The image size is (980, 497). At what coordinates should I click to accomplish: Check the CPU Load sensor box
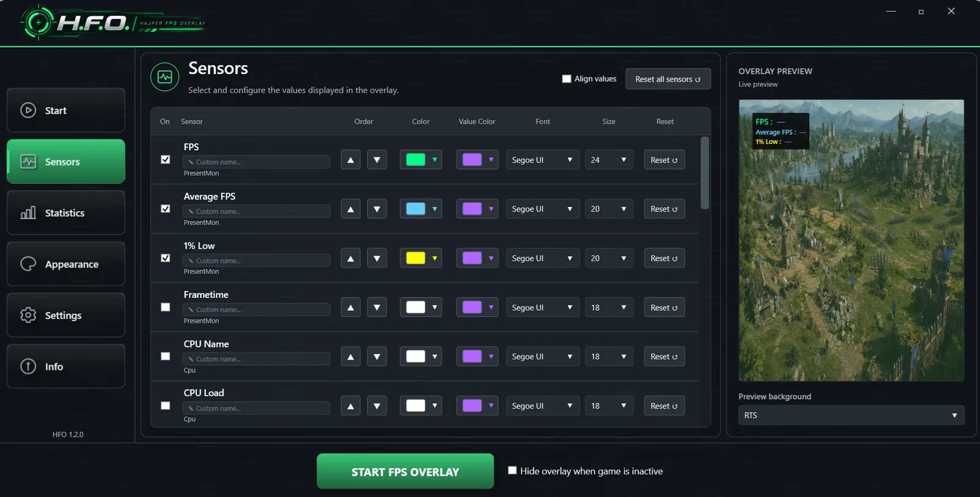click(165, 406)
